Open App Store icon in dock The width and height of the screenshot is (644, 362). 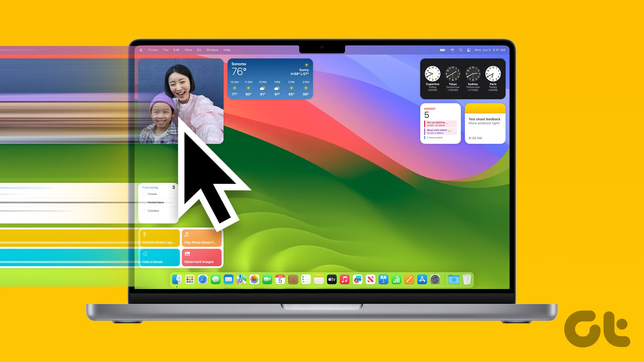[422, 279]
